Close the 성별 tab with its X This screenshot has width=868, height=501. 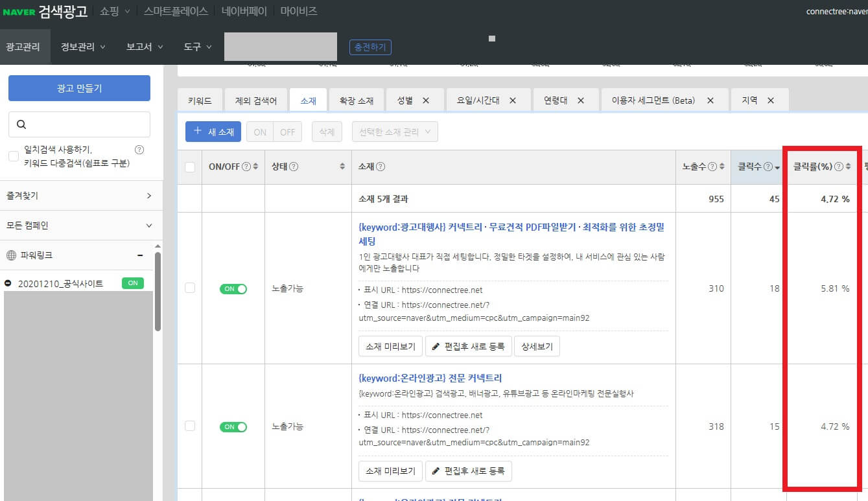426,100
